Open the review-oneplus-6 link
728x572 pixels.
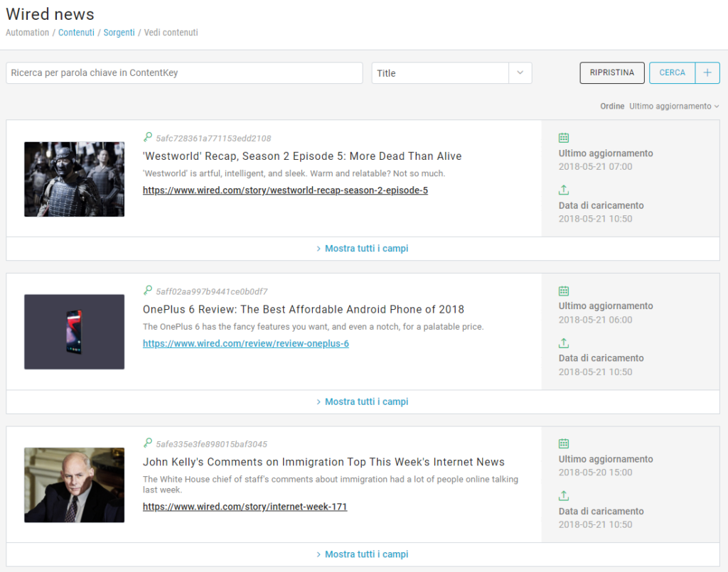pos(245,343)
